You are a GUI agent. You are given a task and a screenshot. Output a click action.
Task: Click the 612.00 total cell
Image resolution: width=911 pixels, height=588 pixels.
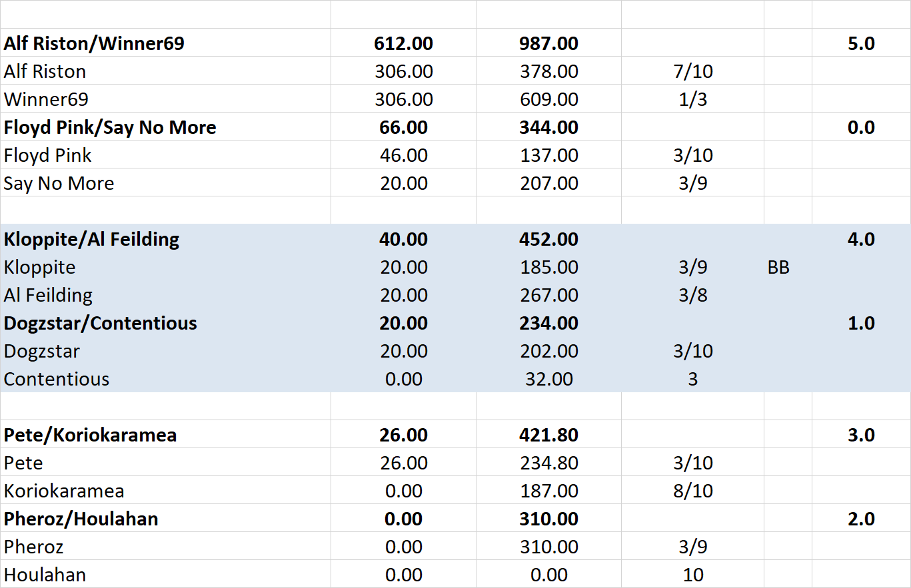point(403,43)
